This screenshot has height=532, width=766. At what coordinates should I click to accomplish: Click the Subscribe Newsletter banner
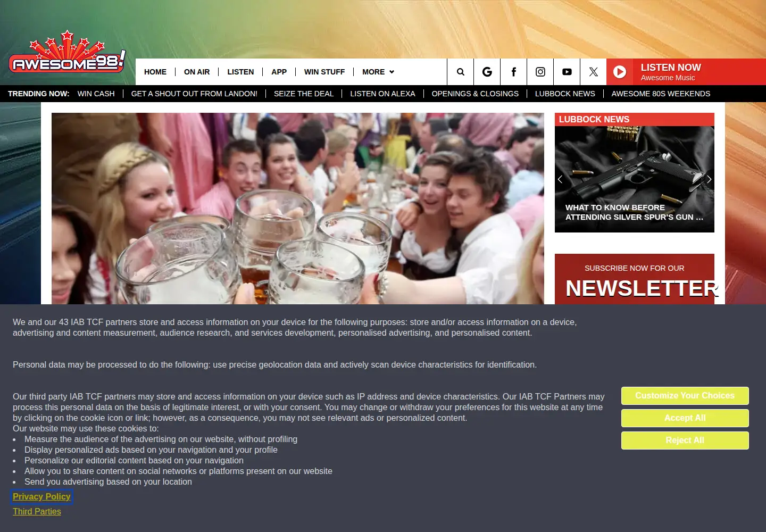[635, 279]
